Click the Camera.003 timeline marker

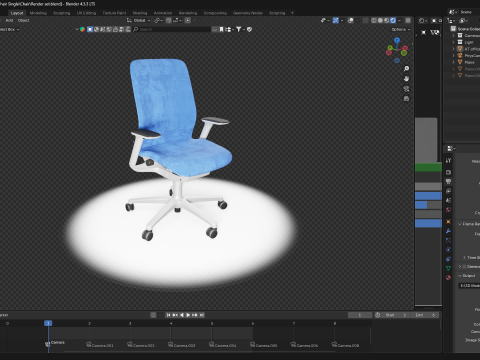click(182, 345)
